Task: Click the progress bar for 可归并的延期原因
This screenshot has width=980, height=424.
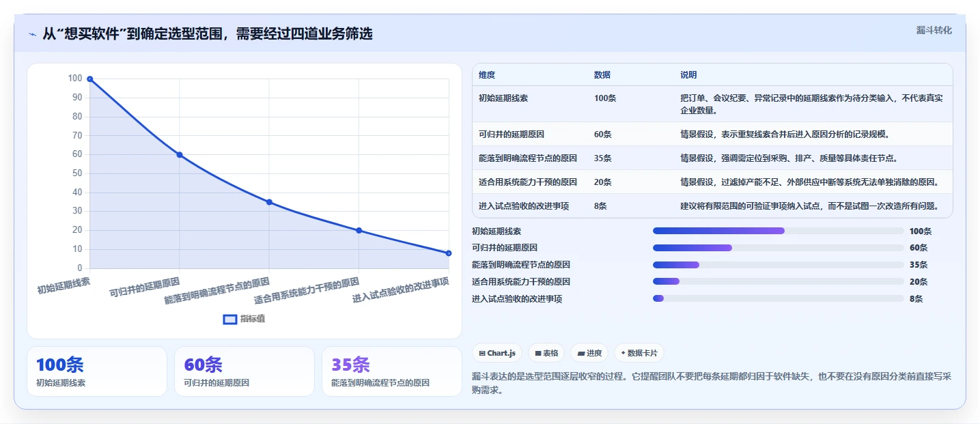Action: tap(779, 248)
